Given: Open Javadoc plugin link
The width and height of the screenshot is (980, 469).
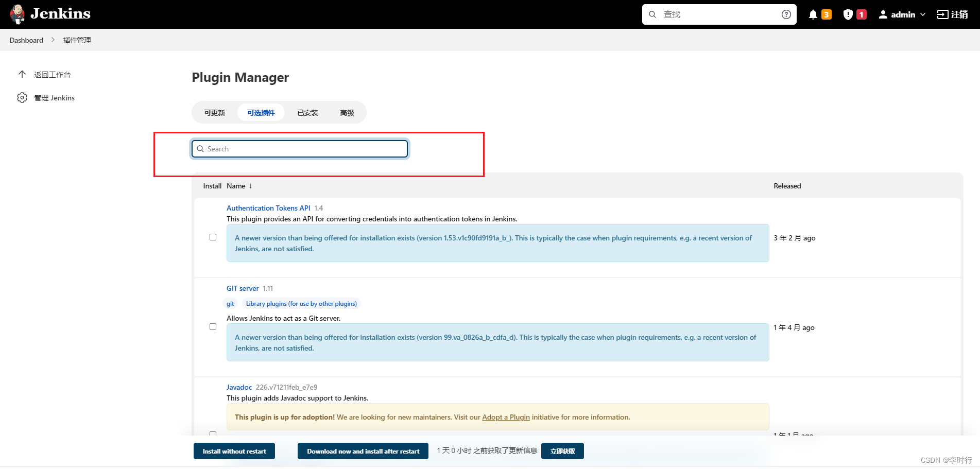Looking at the screenshot, I should tap(239, 387).
